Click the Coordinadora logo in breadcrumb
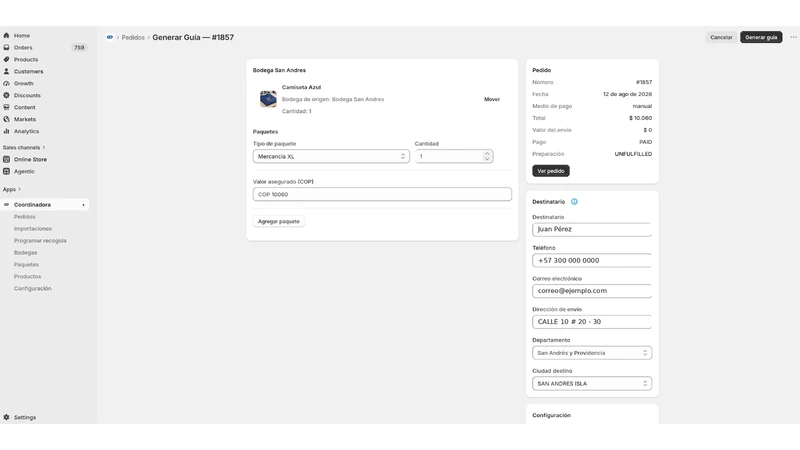This screenshot has width=800, height=450. [x=110, y=37]
